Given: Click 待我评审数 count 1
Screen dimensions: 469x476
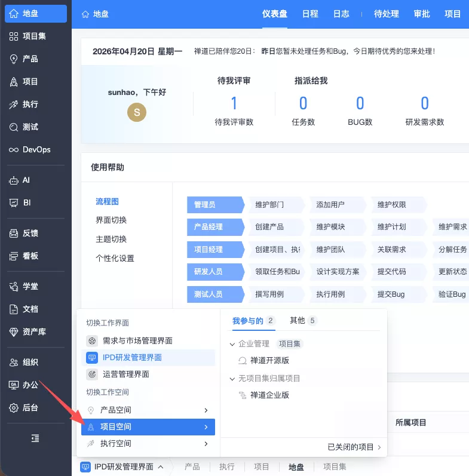Looking at the screenshot, I should tap(234, 103).
